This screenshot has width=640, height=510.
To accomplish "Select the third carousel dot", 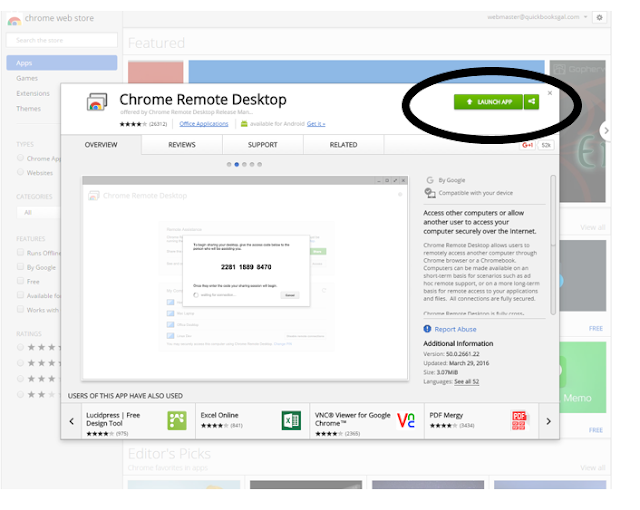I will pyautogui.click(x=244, y=164).
